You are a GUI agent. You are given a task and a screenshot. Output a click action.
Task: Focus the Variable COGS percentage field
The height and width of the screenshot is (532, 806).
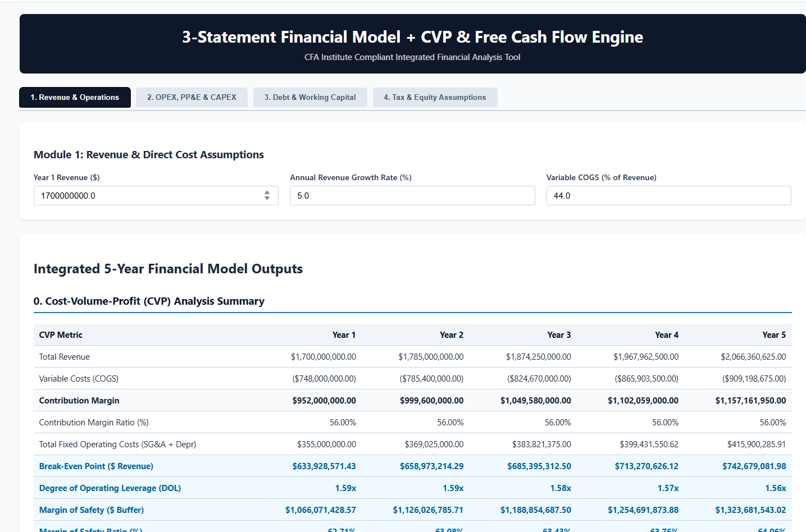point(668,196)
